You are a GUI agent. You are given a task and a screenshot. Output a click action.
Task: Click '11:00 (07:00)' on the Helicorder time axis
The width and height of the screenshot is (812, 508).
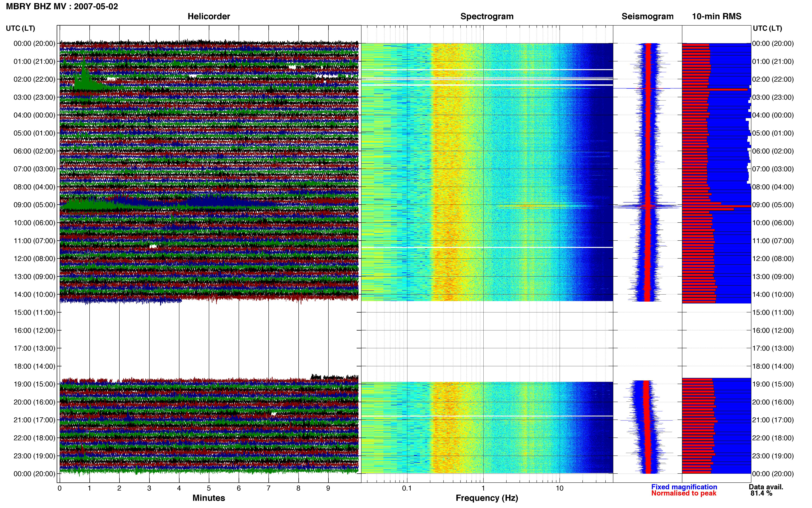[x=34, y=241]
